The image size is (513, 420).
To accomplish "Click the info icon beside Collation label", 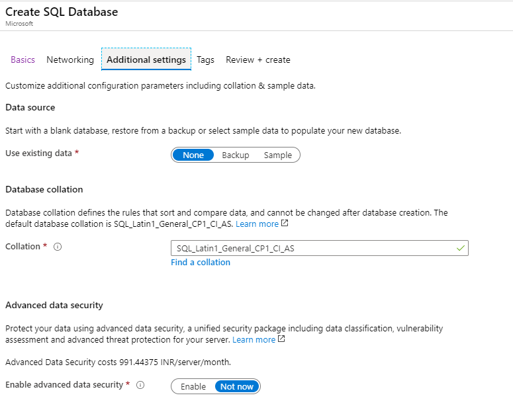I will pyautogui.click(x=58, y=247).
